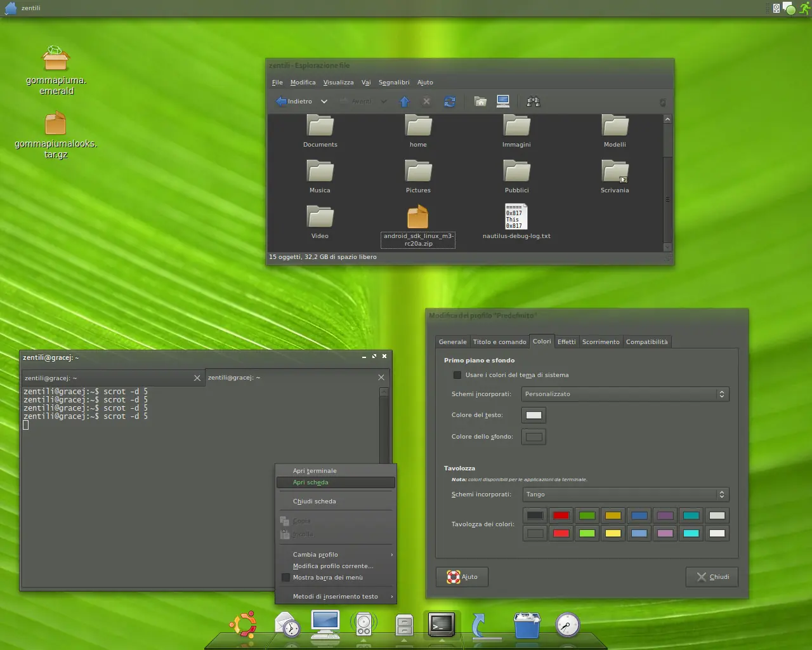
Task: Pick 'Colore del testo' white swatch
Action: point(534,415)
